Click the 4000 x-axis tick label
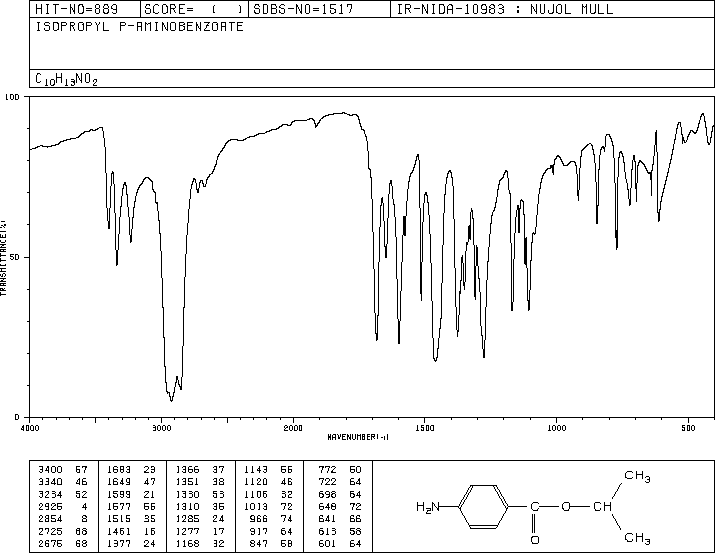 (x=30, y=428)
